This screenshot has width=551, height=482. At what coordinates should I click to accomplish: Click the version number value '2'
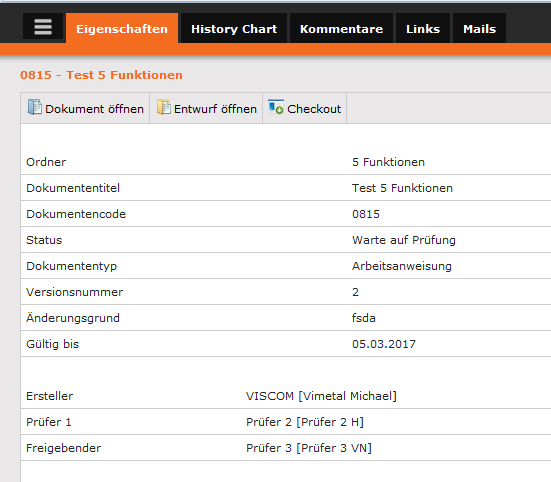(355, 292)
